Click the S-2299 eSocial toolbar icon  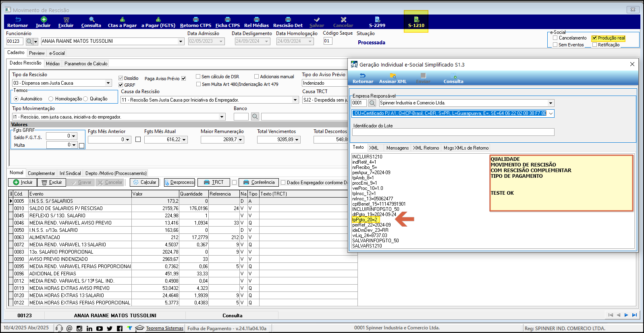pyautogui.click(x=377, y=22)
